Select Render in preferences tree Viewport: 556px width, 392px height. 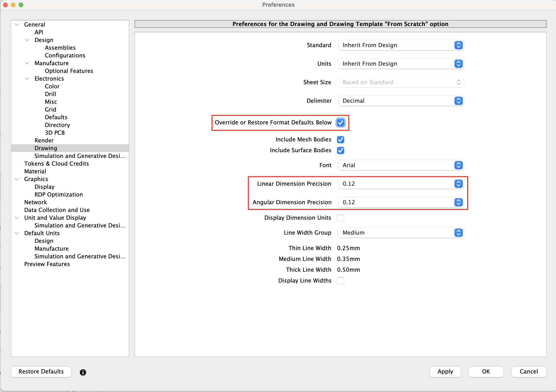tap(44, 141)
